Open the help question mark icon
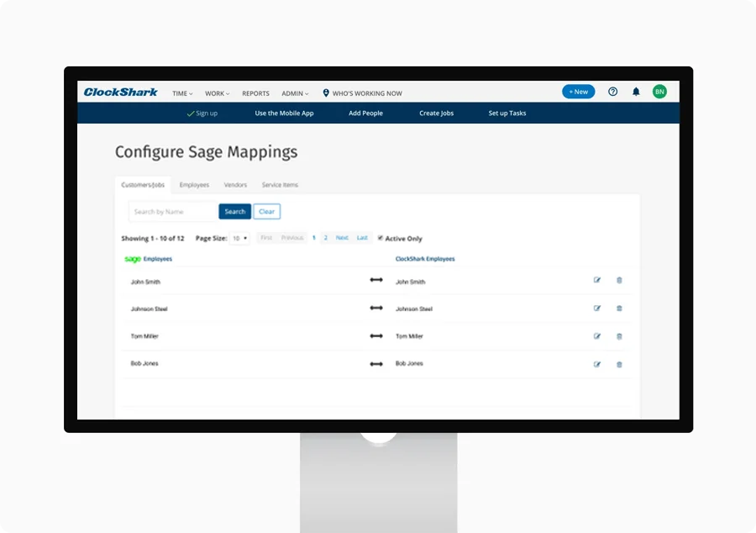 click(612, 92)
